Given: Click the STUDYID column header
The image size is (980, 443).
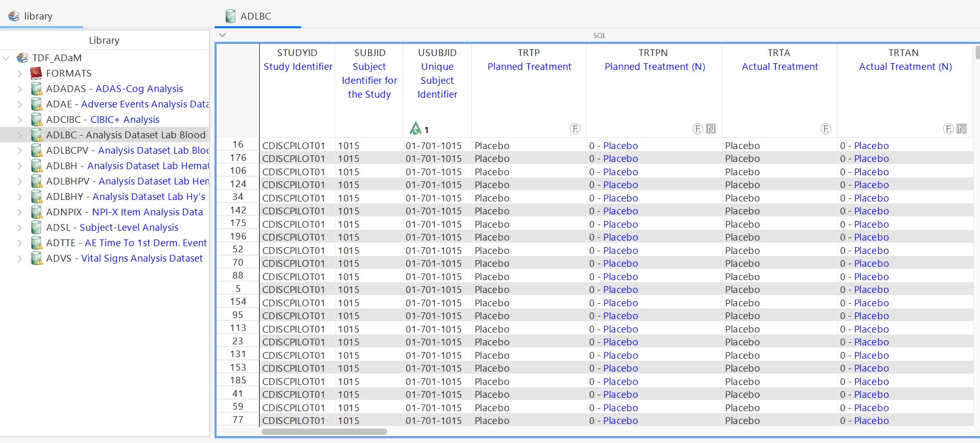Looking at the screenshot, I should pos(297,90).
